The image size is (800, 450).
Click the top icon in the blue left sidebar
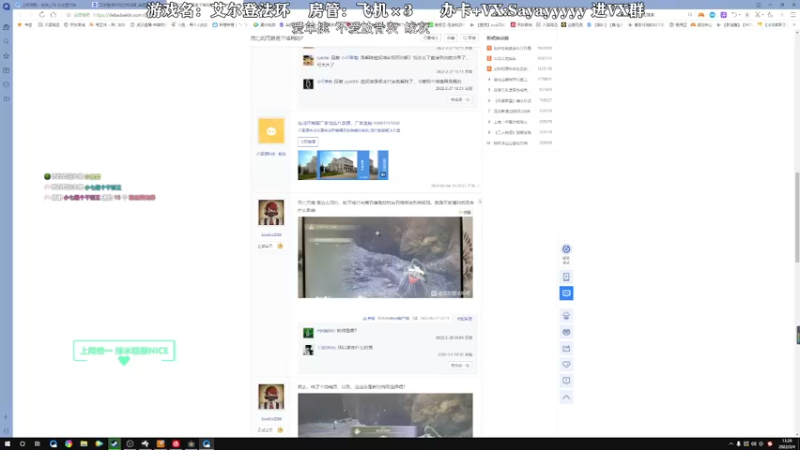point(6,6)
